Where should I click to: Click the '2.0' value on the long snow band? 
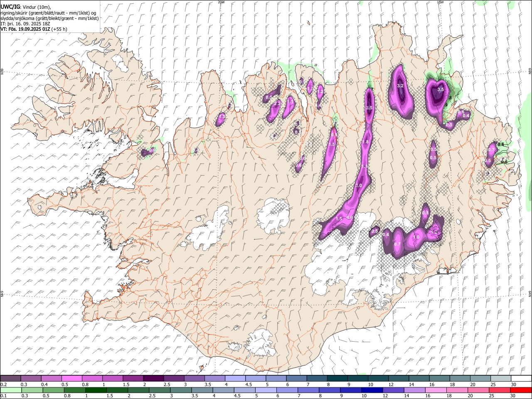click(x=360, y=185)
